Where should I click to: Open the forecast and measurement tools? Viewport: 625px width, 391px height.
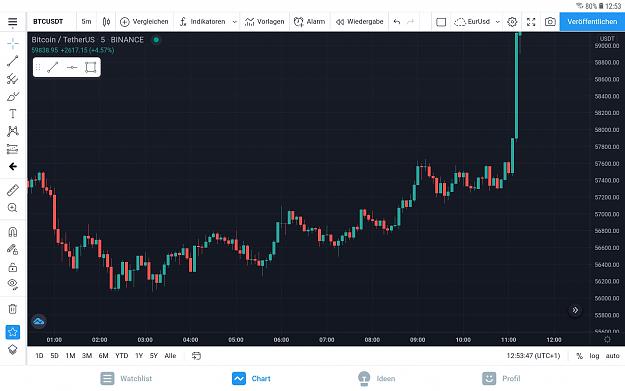13,149
